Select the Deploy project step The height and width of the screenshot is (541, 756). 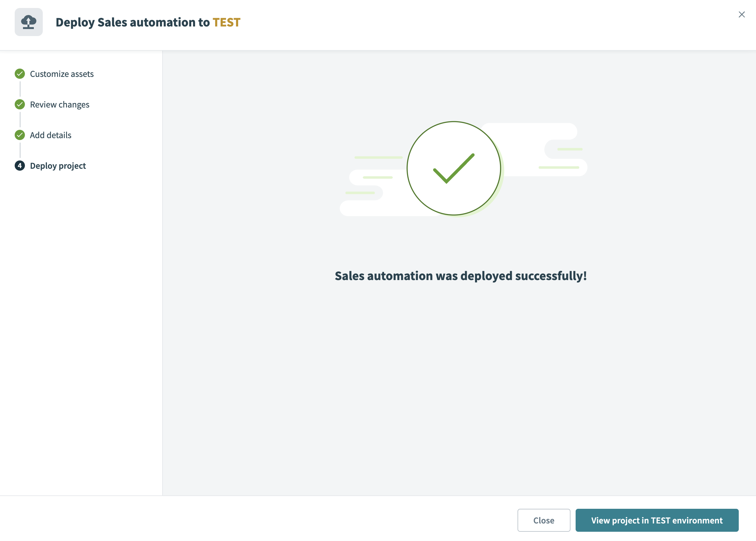tap(58, 166)
